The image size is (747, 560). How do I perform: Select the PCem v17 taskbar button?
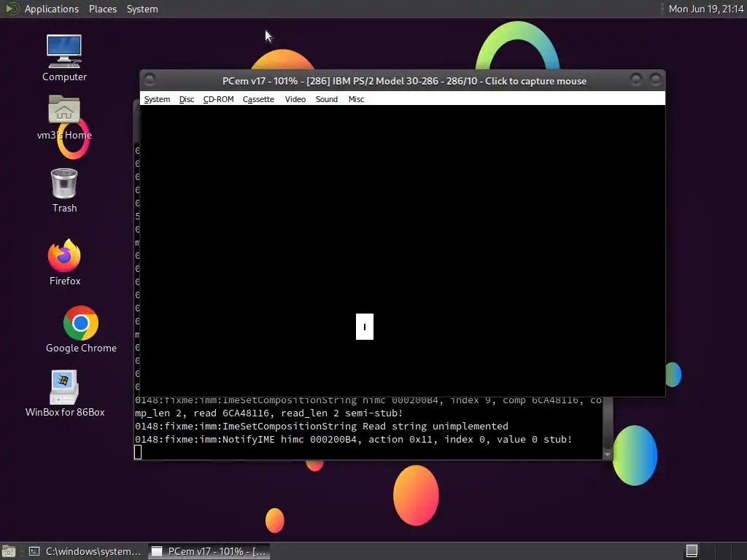[209, 551]
